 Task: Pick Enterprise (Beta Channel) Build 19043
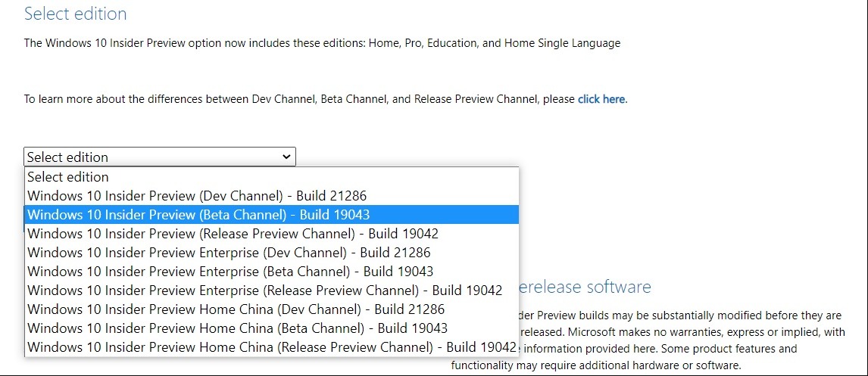pyautogui.click(x=230, y=272)
